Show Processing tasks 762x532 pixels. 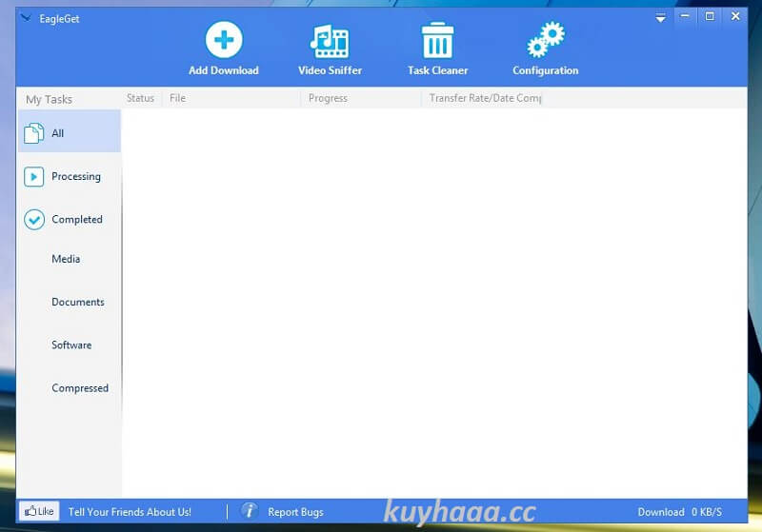coord(70,176)
